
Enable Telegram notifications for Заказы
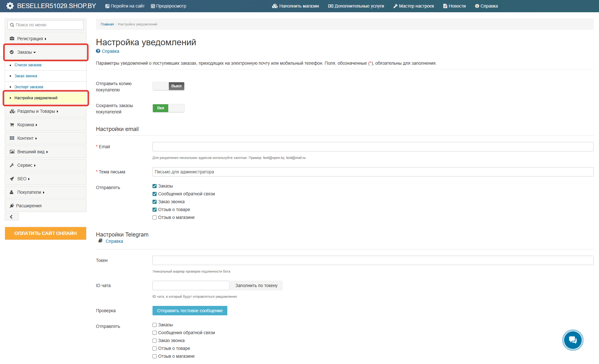tap(154, 325)
